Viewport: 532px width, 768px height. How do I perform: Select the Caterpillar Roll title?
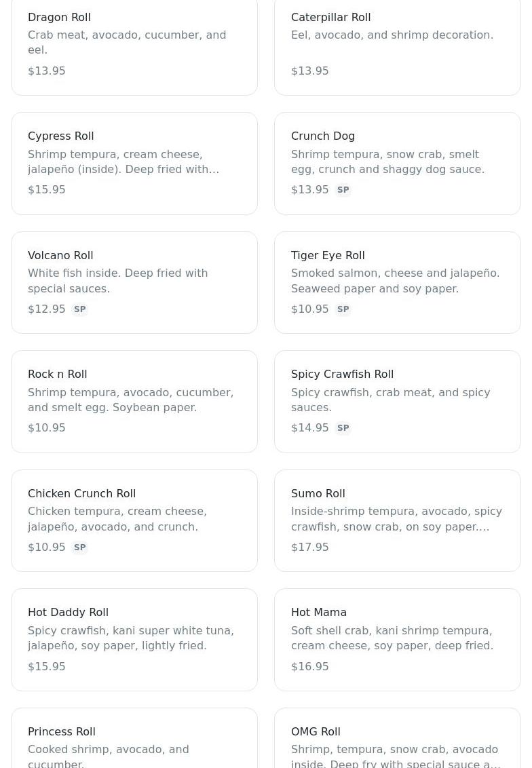[x=330, y=17]
